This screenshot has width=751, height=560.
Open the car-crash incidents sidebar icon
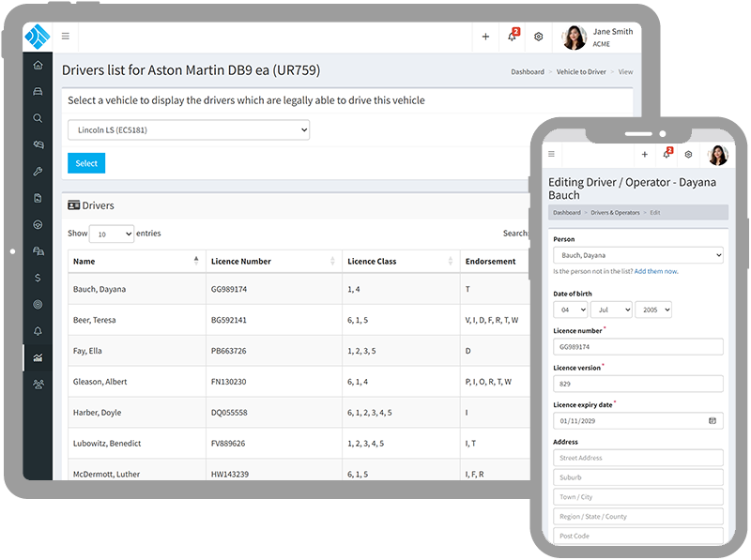click(38, 144)
